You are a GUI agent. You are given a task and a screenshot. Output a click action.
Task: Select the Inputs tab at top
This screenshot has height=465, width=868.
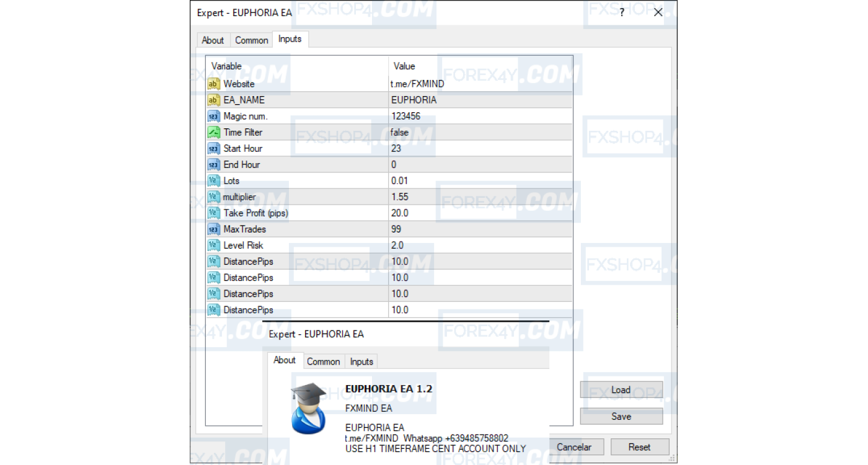pyautogui.click(x=290, y=39)
